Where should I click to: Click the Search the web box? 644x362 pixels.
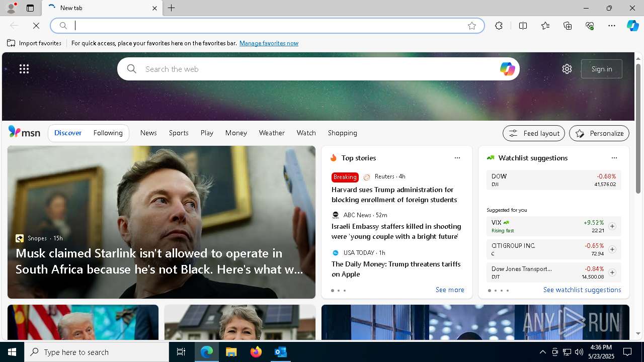[318, 69]
